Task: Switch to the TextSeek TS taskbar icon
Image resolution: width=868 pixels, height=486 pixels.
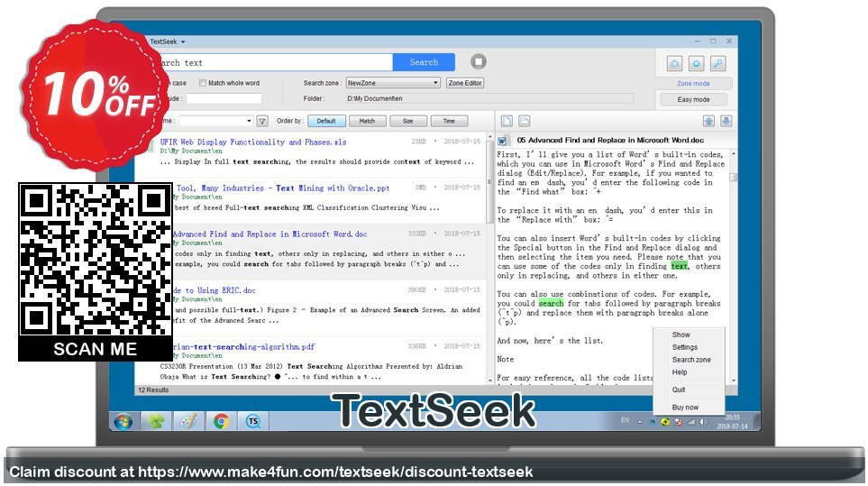Action: (253, 422)
